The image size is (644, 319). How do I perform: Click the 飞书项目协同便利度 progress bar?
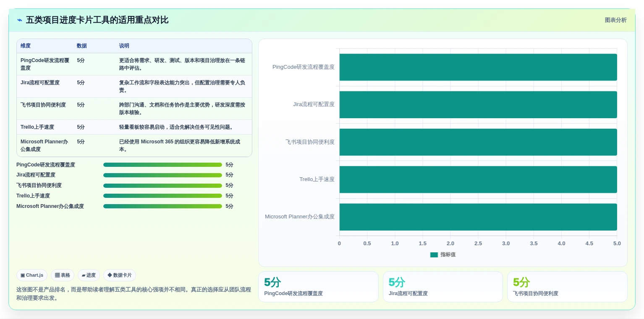(x=162, y=186)
